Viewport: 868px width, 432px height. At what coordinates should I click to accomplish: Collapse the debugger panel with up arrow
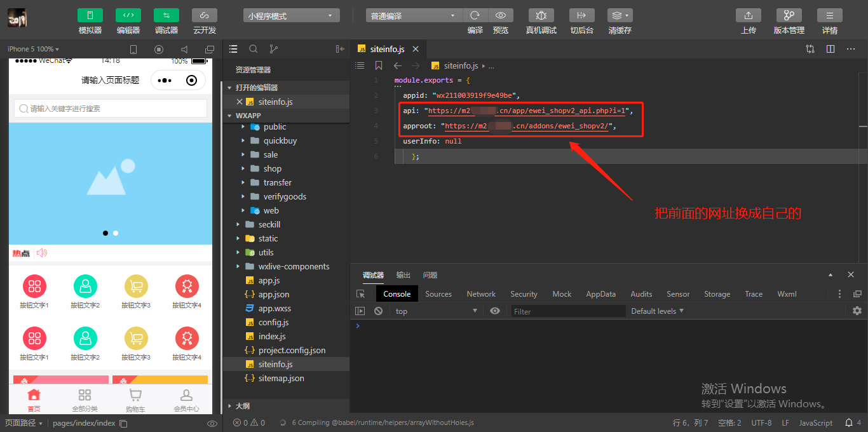tap(831, 275)
